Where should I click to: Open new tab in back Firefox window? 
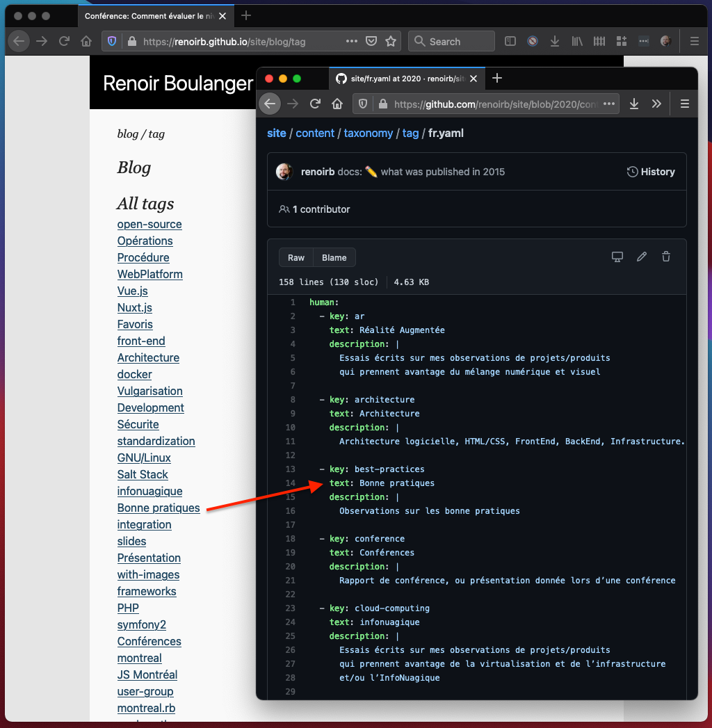pyautogui.click(x=246, y=16)
